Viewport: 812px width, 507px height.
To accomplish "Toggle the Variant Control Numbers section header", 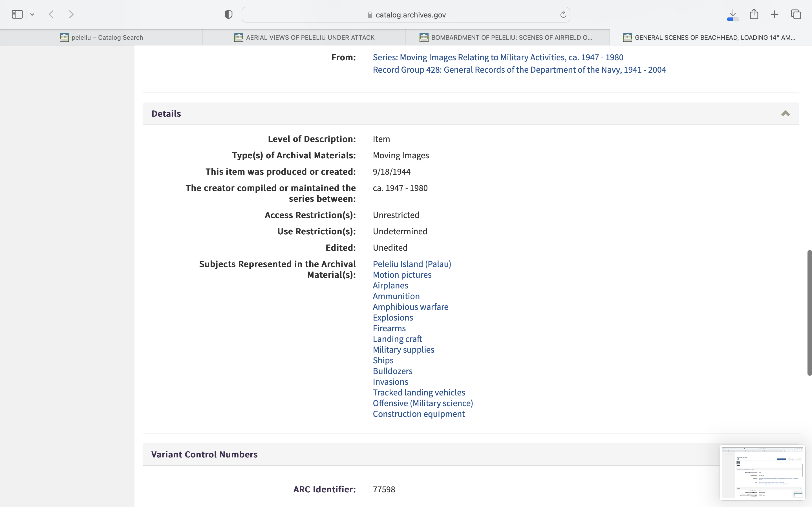I will pyautogui.click(x=204, y=454).
